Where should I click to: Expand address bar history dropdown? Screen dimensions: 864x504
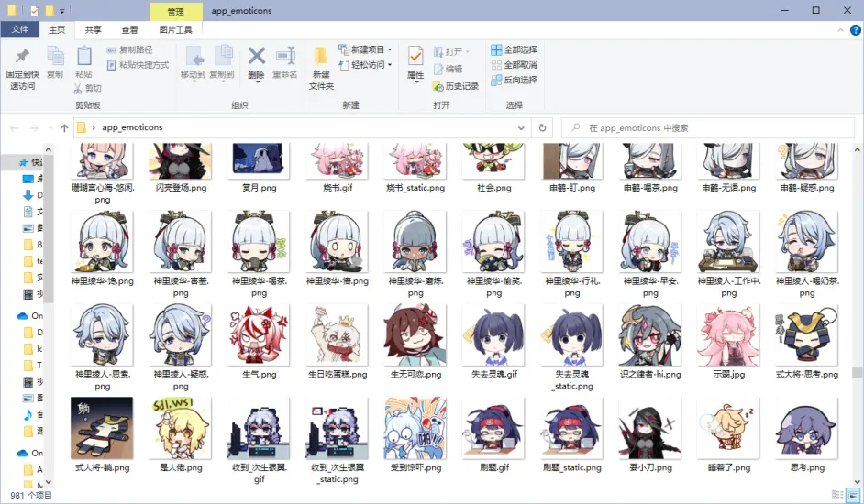[521, 127]
